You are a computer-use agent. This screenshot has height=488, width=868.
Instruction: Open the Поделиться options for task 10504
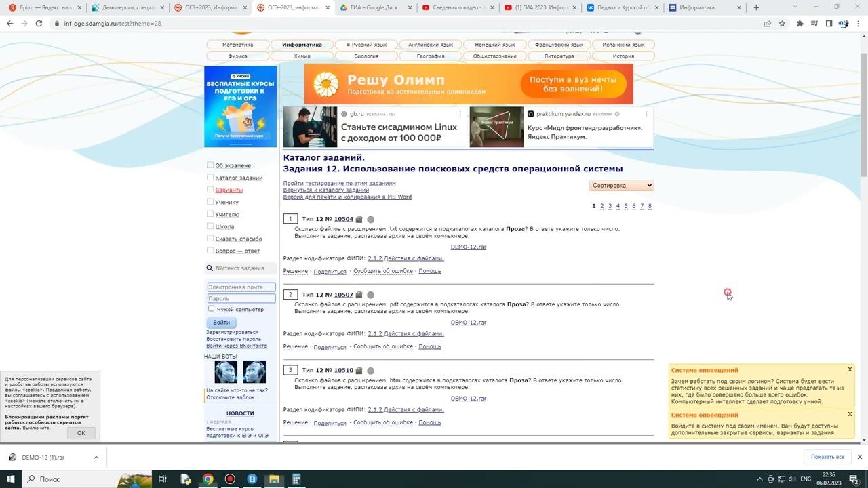click(x=330, y=271)
